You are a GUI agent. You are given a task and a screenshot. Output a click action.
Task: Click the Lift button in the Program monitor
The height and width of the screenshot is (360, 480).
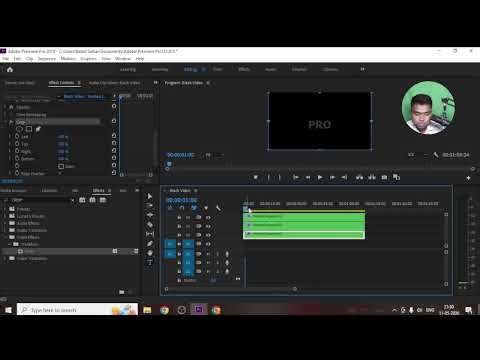[x=359, y=177]
